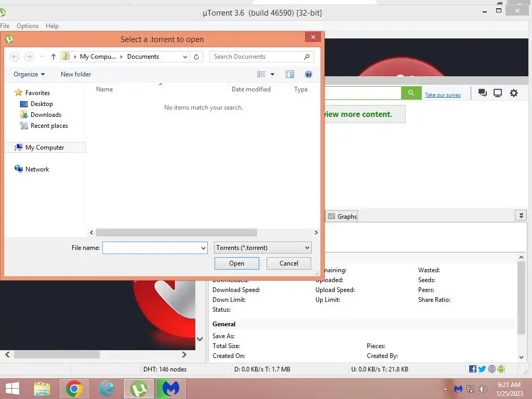
Task: Open the Help menu
Action: click(x=52, y=26)
